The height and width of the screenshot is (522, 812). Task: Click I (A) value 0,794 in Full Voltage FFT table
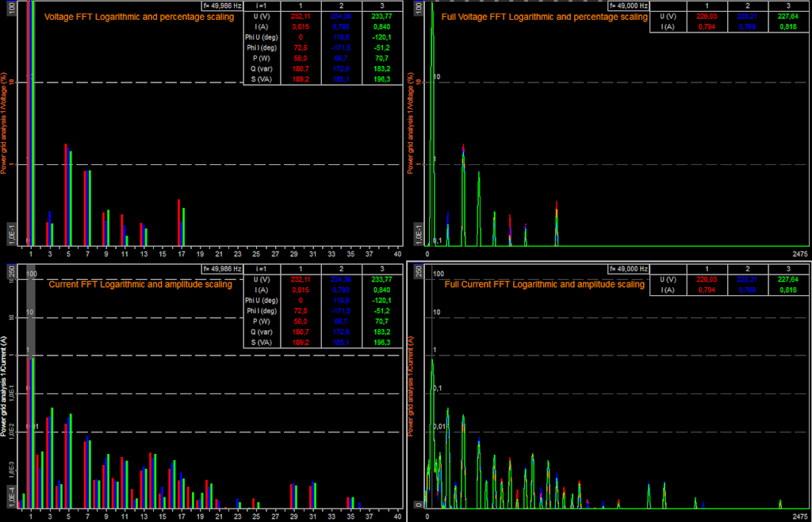pos(707,27)
